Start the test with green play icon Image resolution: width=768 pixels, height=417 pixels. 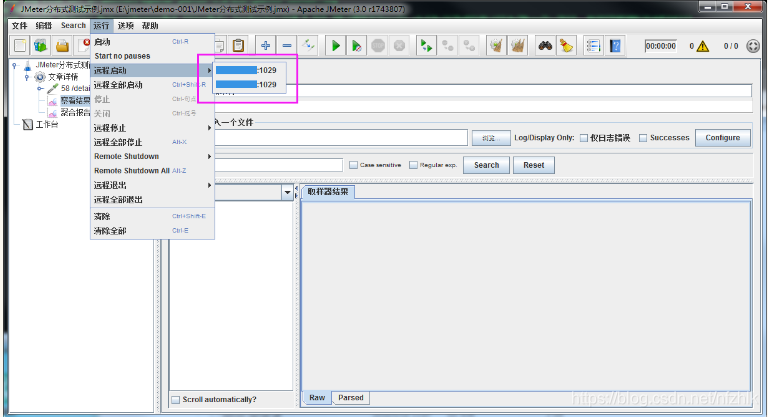tap(336, 46)
